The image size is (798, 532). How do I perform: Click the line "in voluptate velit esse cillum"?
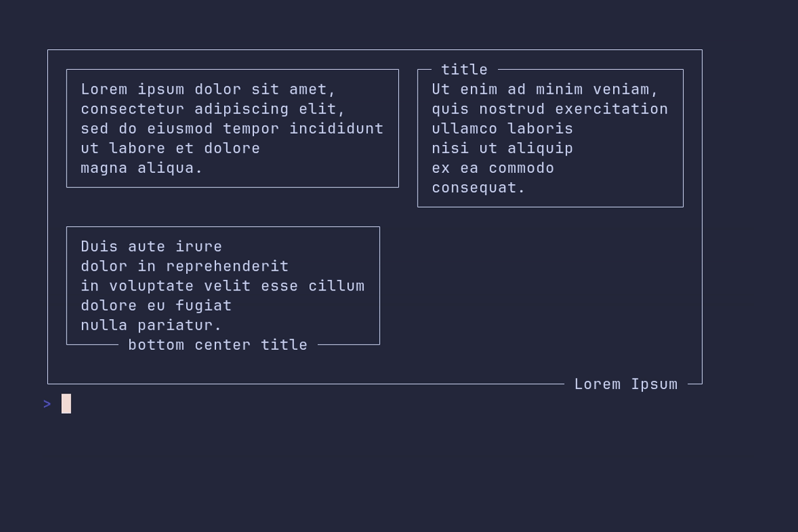(223, 285)
